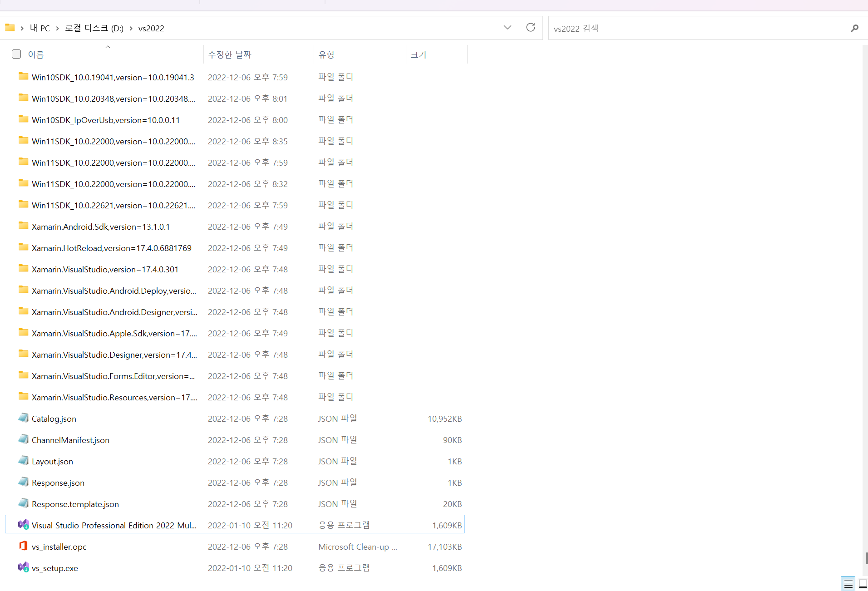Click the vs_installer.opc Office icon

click(x=23, y=546)
